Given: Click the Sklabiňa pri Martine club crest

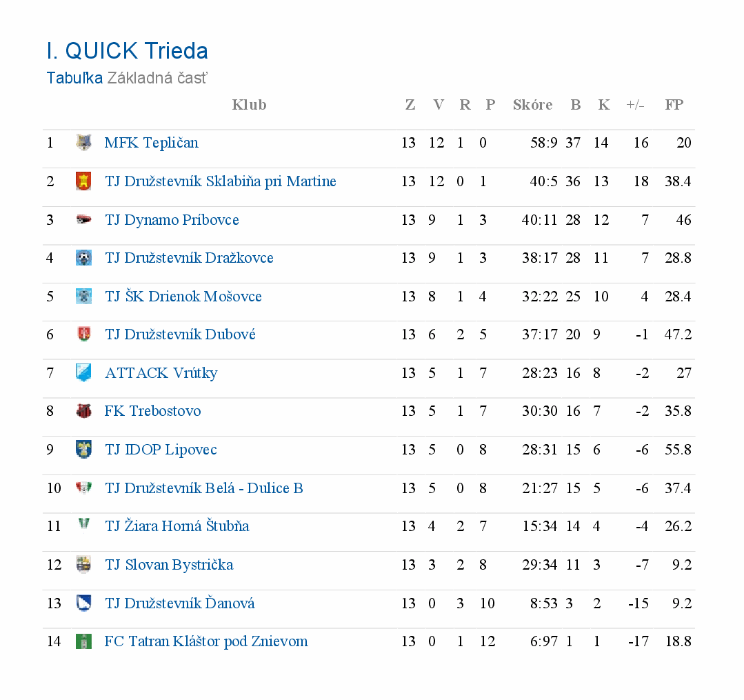Looking at the screenshot, I should [x=83, y=181].
